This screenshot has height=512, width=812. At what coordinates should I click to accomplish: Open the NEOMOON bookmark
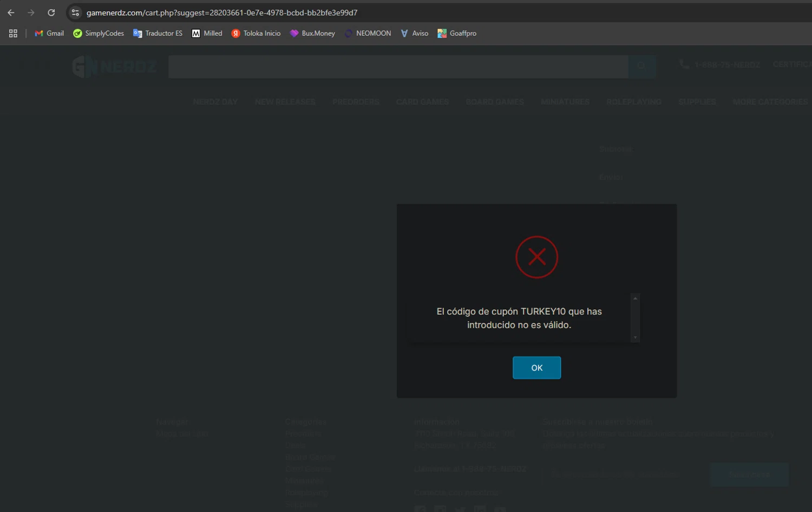tap(368, 34)
